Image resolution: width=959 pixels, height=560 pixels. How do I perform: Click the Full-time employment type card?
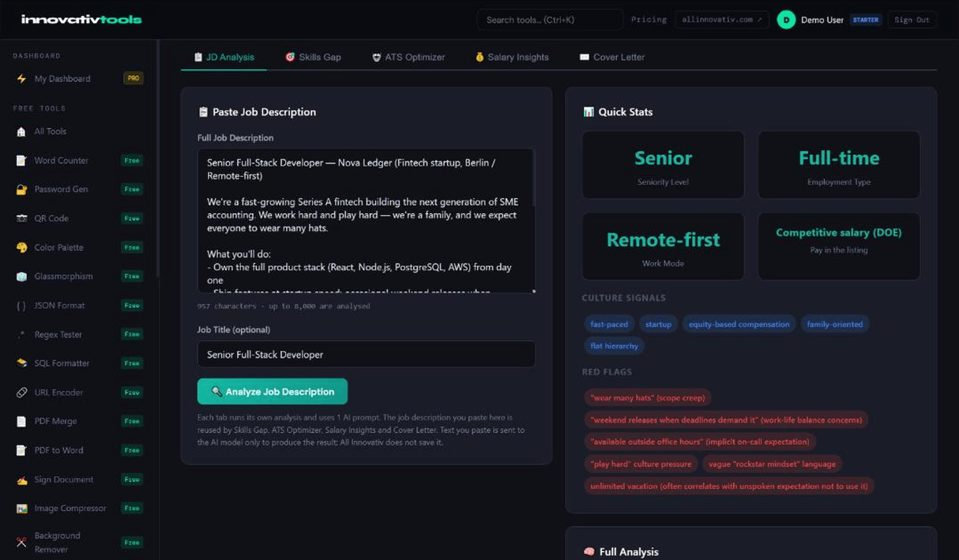point(839,165)
